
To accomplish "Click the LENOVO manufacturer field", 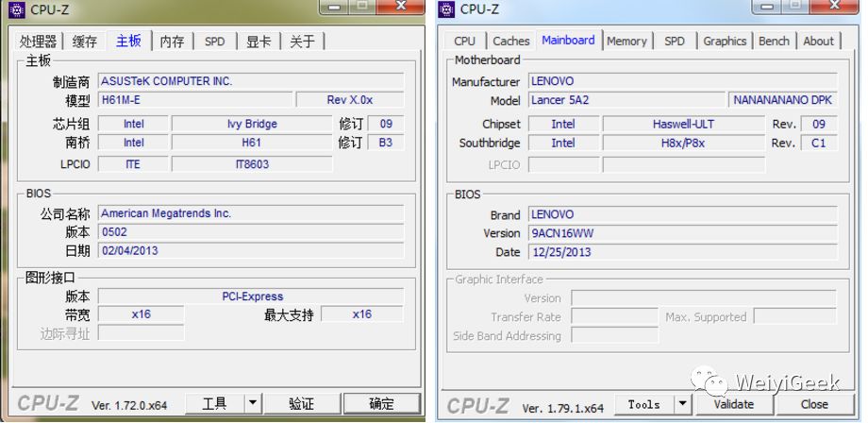I will pos(682,81).
